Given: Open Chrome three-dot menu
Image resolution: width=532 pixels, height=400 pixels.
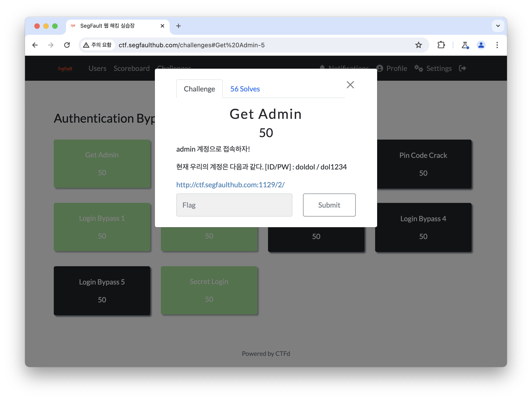Looking at the screenshot, I should pyautogui.click(x=497, y=45).
